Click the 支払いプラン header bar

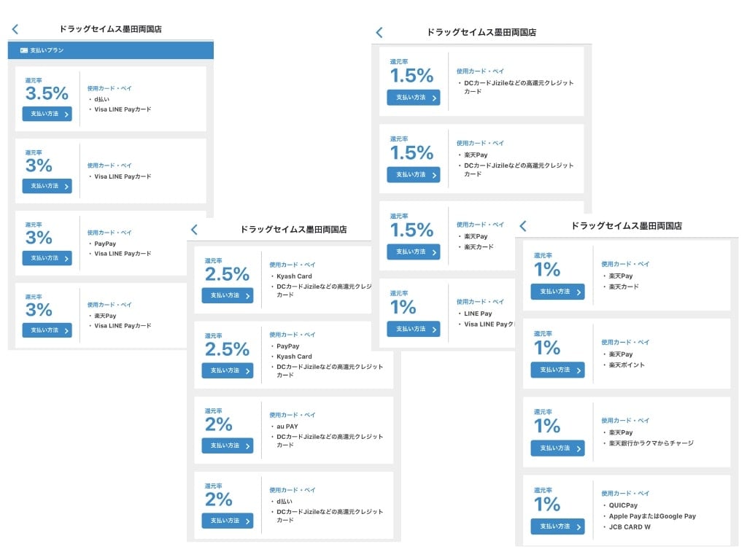pos(111,50)
